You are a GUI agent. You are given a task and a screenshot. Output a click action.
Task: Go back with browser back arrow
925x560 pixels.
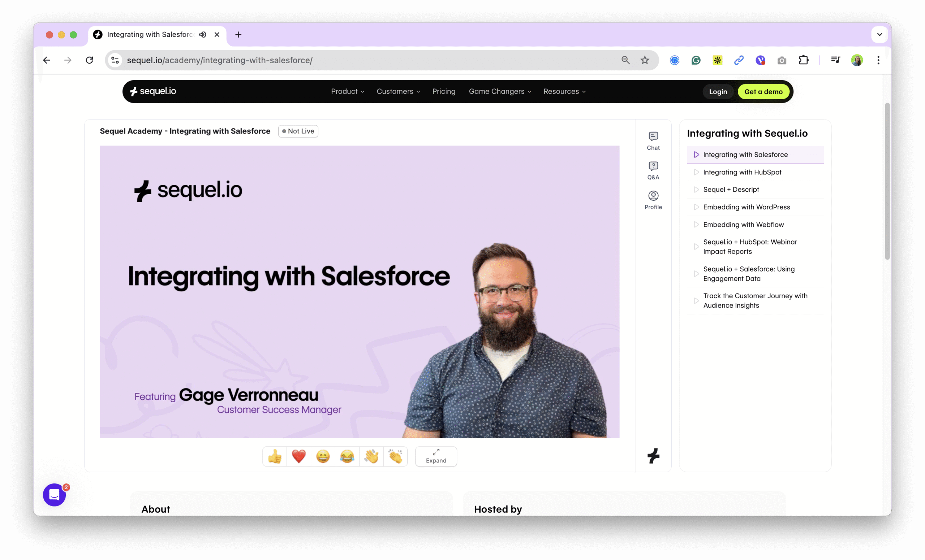tap(47, 60)
